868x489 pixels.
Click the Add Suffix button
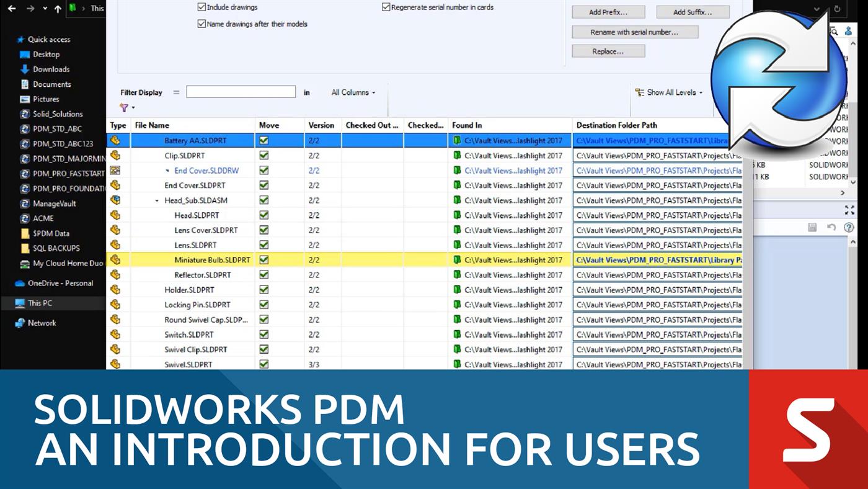693,12
